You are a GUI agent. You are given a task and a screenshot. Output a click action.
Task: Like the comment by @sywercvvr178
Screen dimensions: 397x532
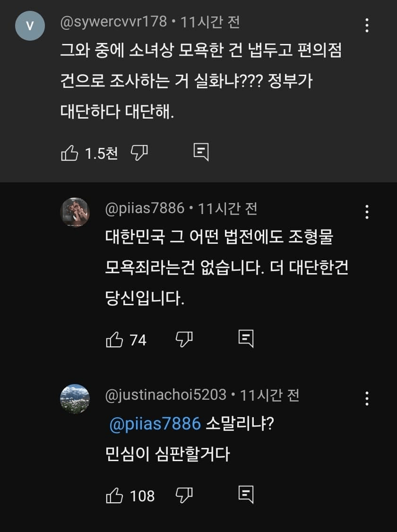click(x=70, y=153)
